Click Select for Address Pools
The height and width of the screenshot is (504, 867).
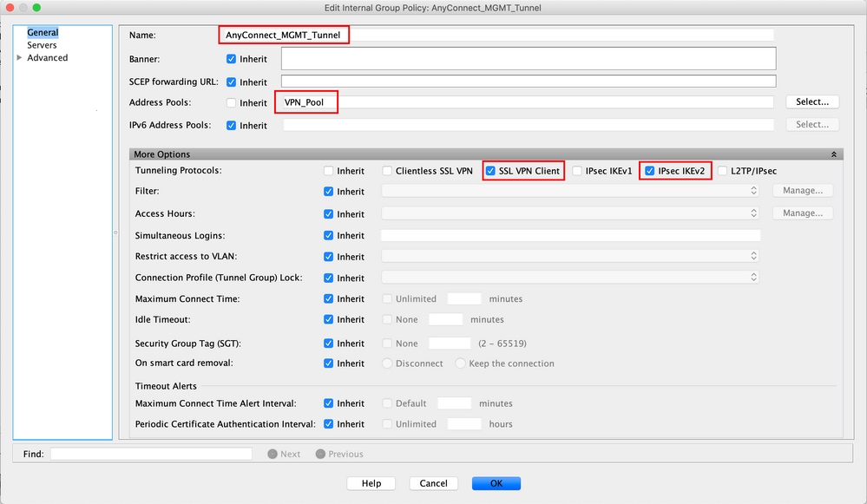[x=812, y=101]
